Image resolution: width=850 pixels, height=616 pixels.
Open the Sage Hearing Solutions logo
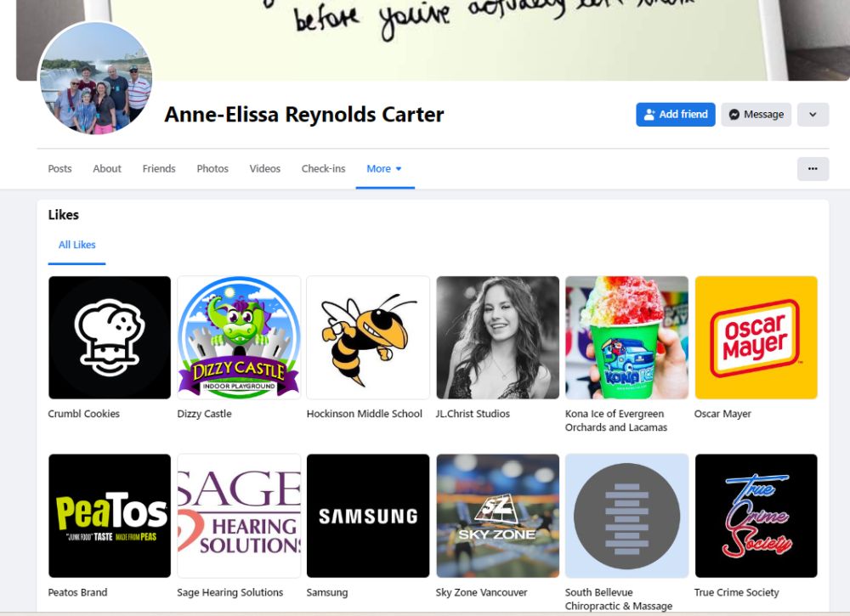239,516
